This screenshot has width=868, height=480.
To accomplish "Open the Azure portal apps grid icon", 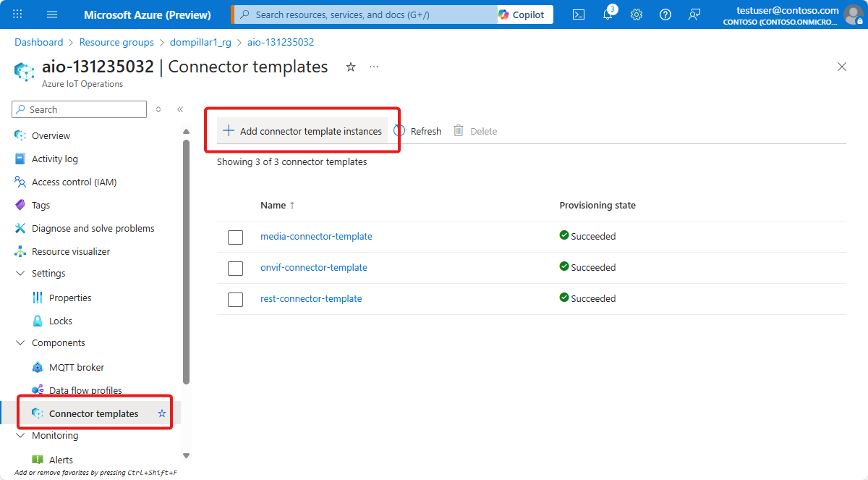I will click(x=18, y=14).
